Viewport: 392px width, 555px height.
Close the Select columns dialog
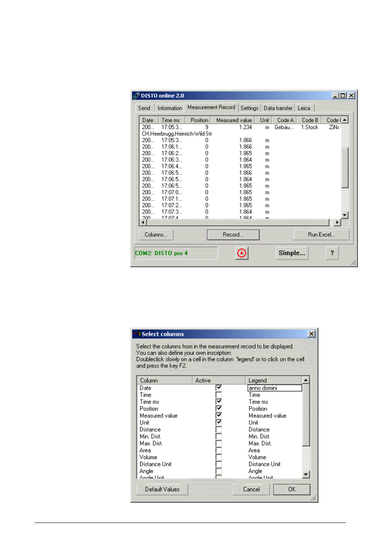(x=311, y=334)
